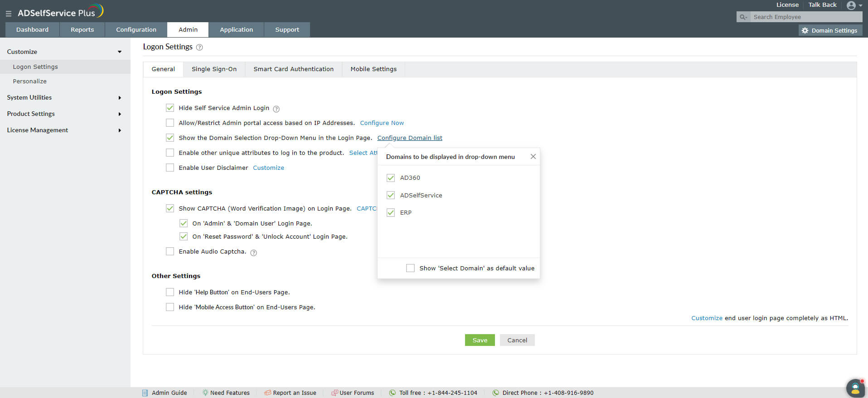Toggle Hide Self Service Admin Login checkbox

(170, 108)
